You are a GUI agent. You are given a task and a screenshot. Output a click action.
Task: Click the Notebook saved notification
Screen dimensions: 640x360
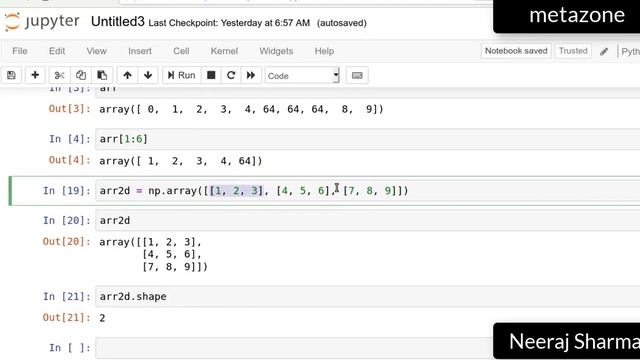516,51
